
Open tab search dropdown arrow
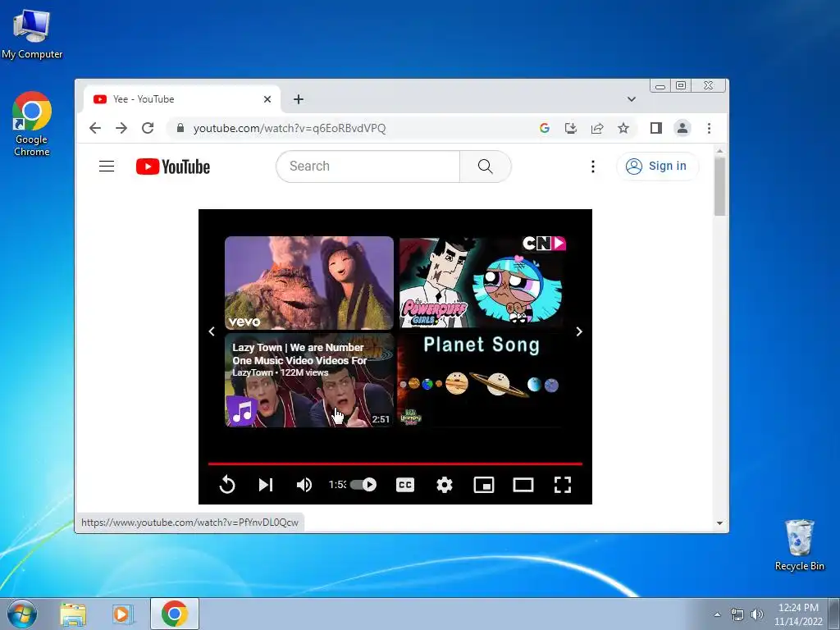pos(632,99)
